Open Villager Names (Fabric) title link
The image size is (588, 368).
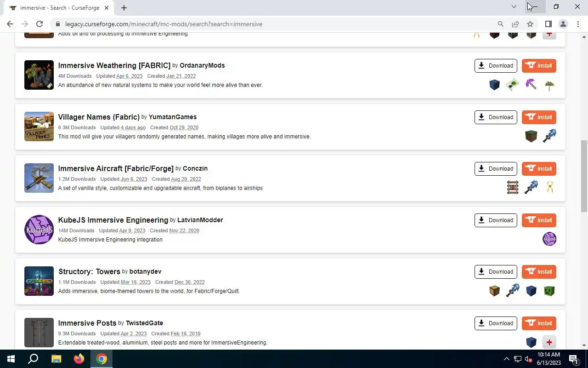coord(99,117)
